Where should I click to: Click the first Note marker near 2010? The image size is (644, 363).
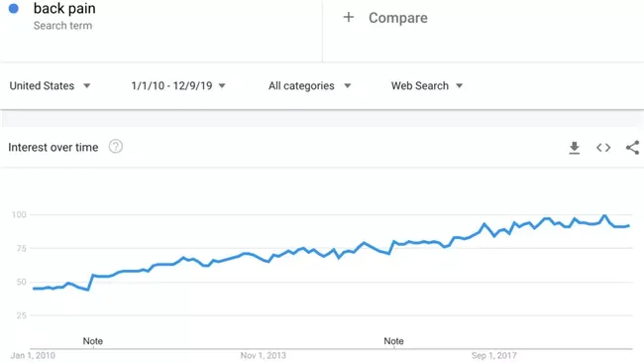(x=93, y=341)
